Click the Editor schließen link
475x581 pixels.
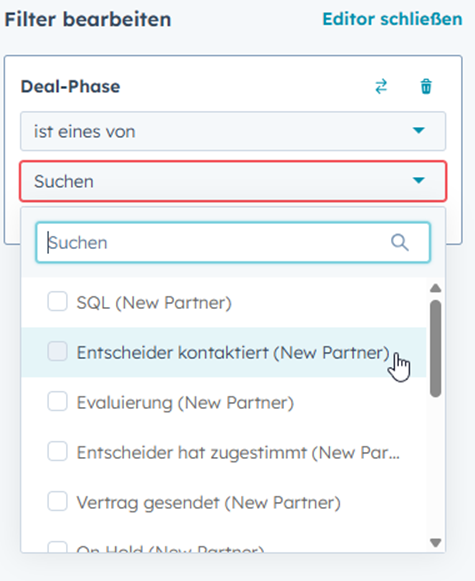(392, 19)
